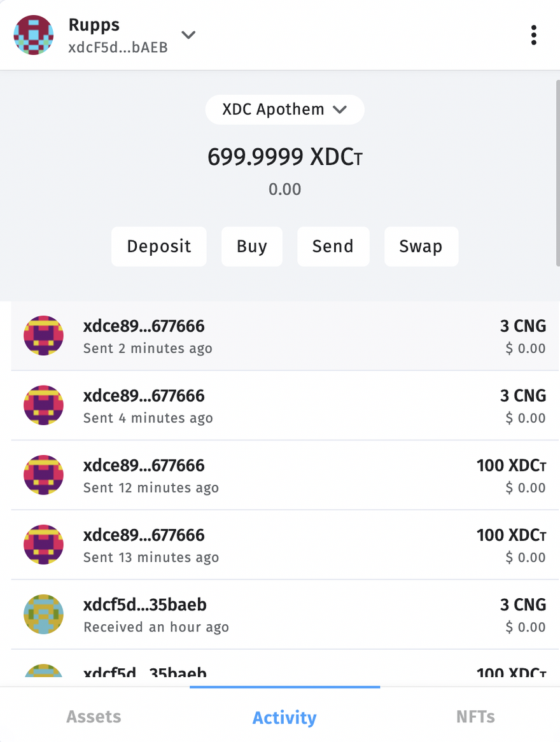Expand the account switcher chevron next to Rupps
Image resolution: width=560 pixels, height=742 pixels.
click(188, 35)
